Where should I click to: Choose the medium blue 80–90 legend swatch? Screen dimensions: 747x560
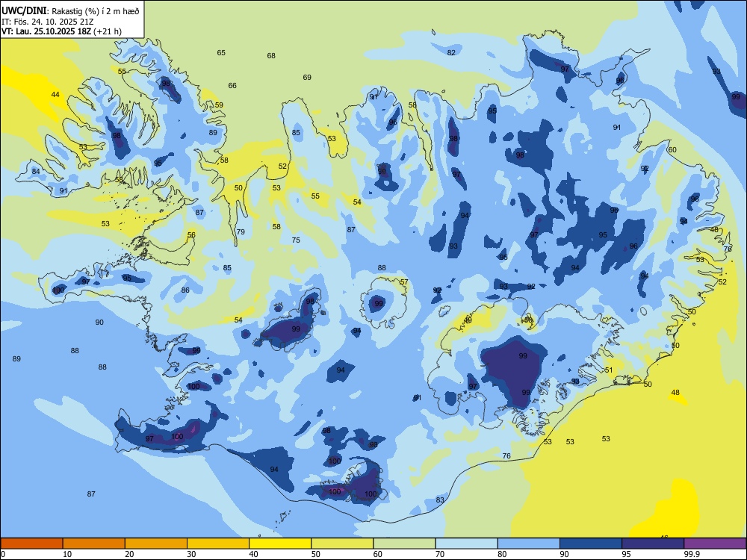point(529,544)
